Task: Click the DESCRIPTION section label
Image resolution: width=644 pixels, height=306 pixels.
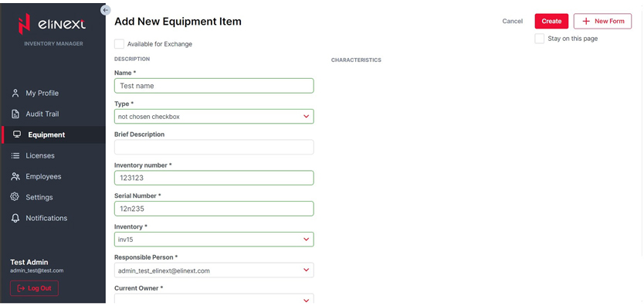Action: point(132,59)
